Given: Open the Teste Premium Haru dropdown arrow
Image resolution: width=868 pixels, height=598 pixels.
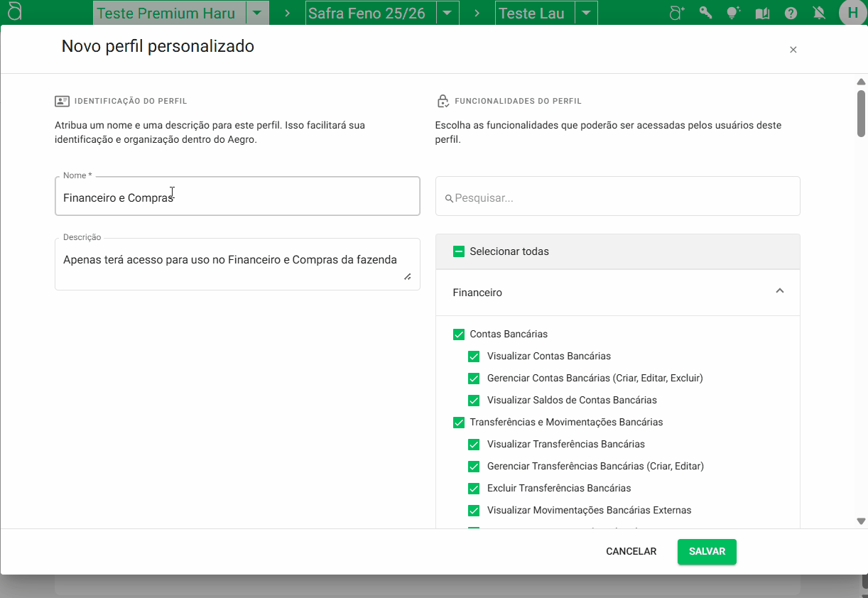Looking at the screenshot, I should [x=257, y=13].
